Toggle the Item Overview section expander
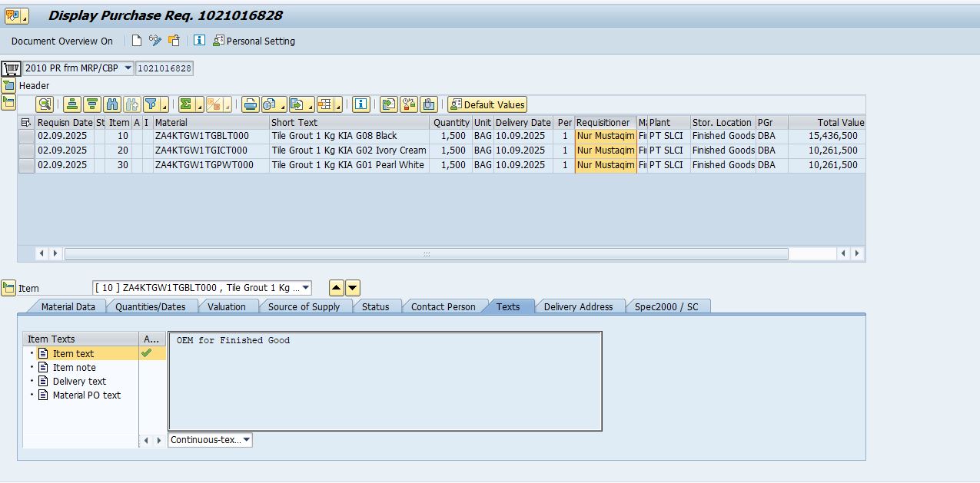Viewport: 980px width, 483px height. 8,101
